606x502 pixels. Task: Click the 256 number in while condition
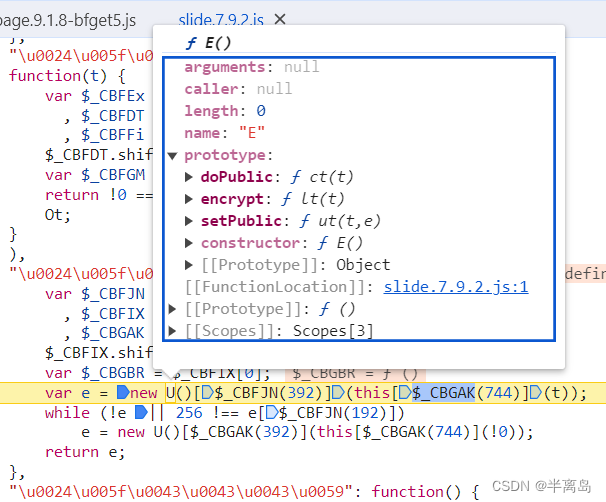point(189,413)
